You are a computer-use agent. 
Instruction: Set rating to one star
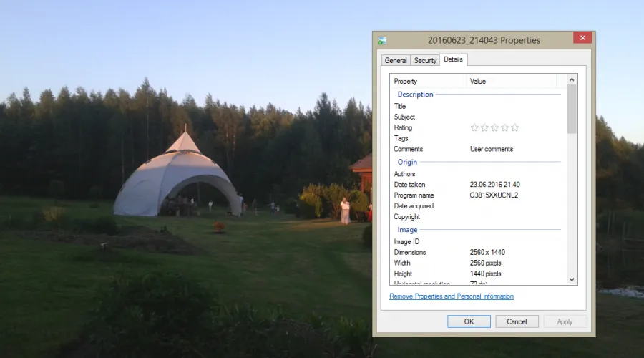pos(474,128)
